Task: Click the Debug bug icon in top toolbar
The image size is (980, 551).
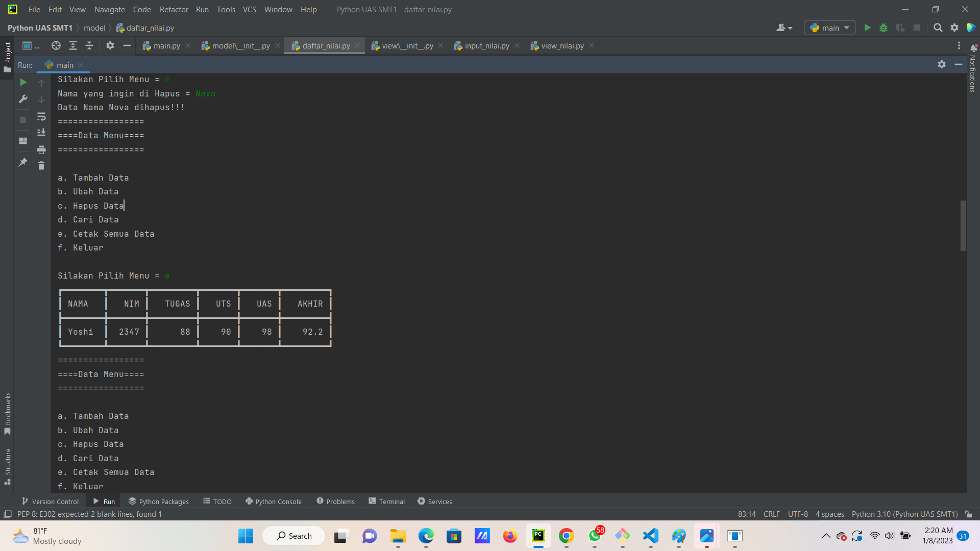Action: [884, 28]
